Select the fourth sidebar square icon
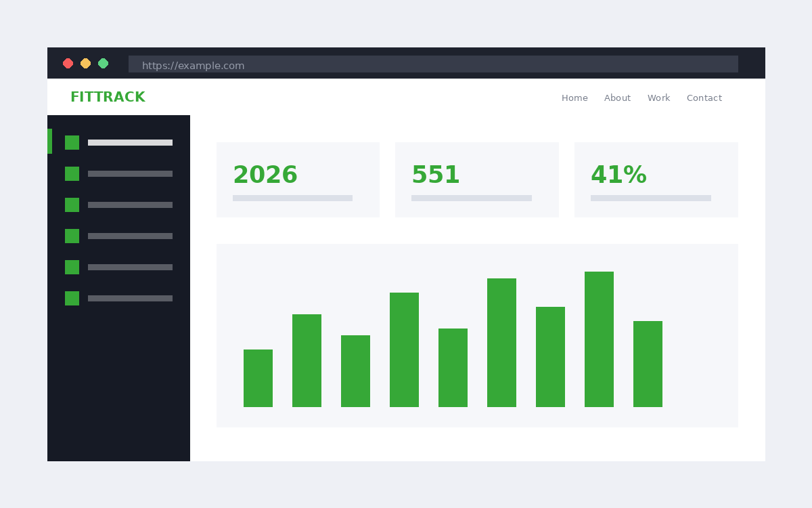Image resolution: width=812 pixels, height=508 pixels. coord(72,236)
